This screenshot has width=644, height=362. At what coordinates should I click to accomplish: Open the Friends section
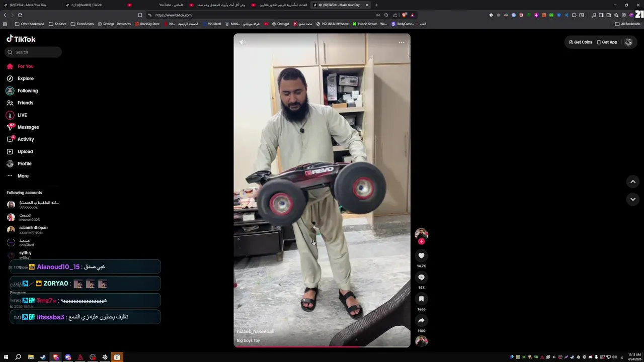20,103
